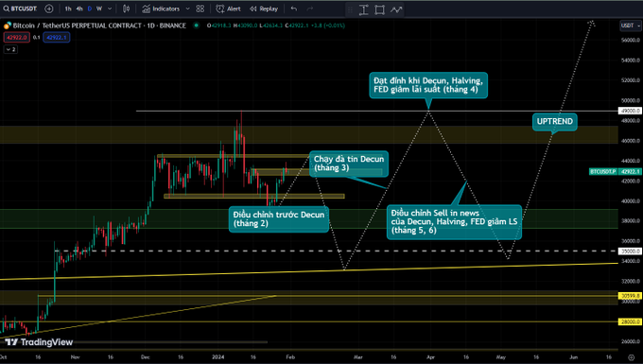Click the Feb label on time axis
Image resolution: width=643 pixels, height=364 pixels.
pos(290,357)
